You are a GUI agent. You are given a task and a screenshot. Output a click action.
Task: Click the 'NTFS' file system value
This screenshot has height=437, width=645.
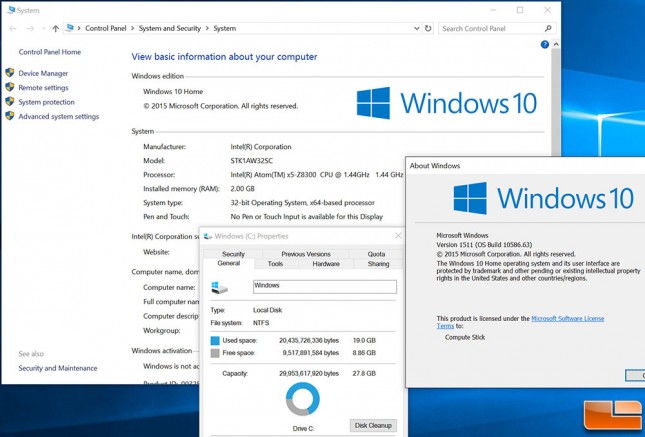coord(261,323)
